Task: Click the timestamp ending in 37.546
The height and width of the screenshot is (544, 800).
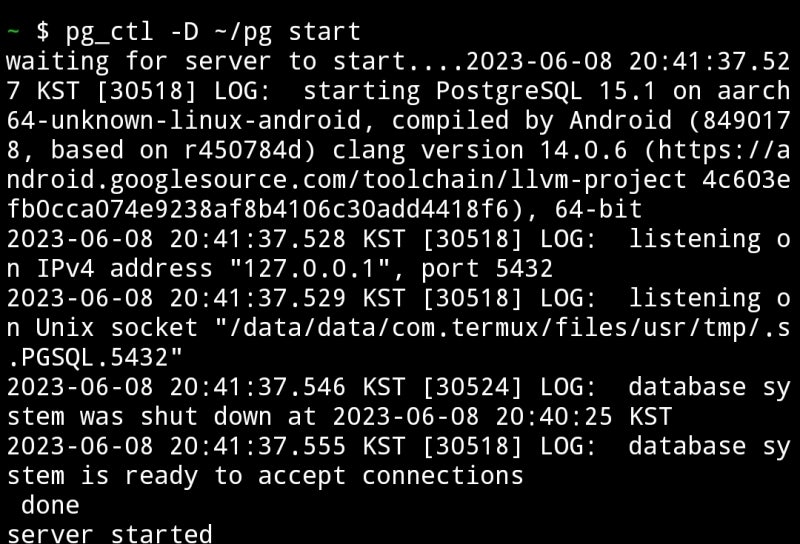Action: [176, 387]
